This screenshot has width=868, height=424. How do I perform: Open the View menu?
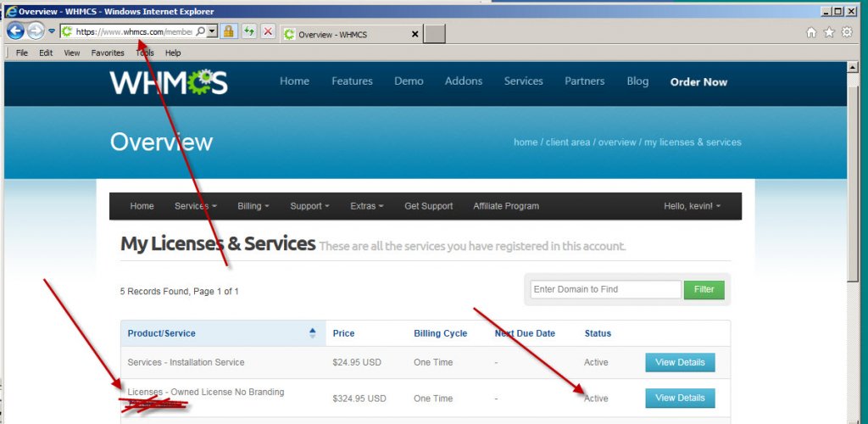(72, 53)
